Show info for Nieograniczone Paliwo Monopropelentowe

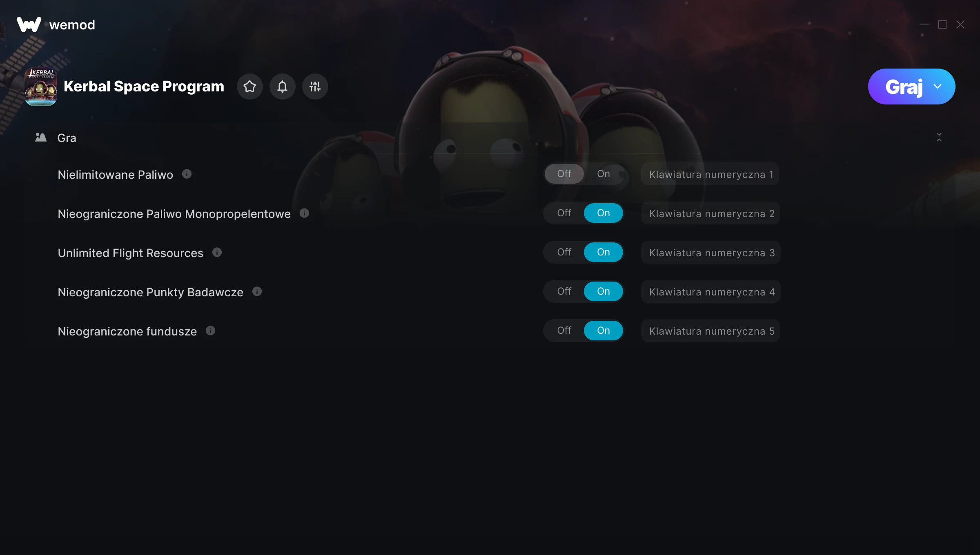pos(304,213)
